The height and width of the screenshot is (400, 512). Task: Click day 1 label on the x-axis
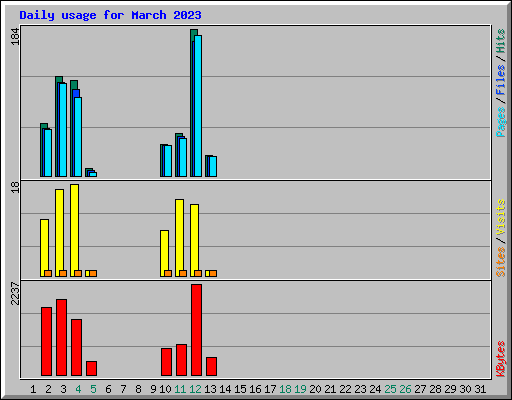point(33,389)
